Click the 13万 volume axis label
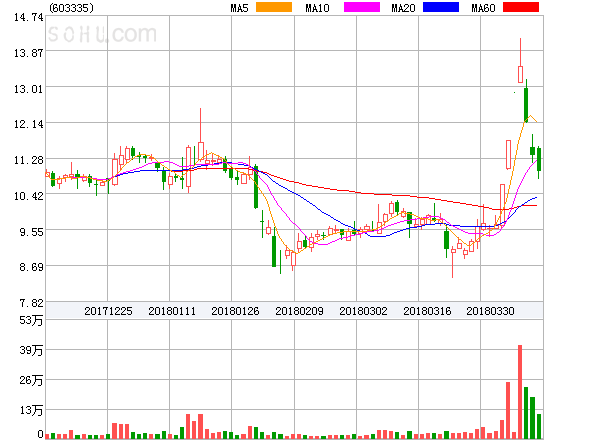 [31, 411]
